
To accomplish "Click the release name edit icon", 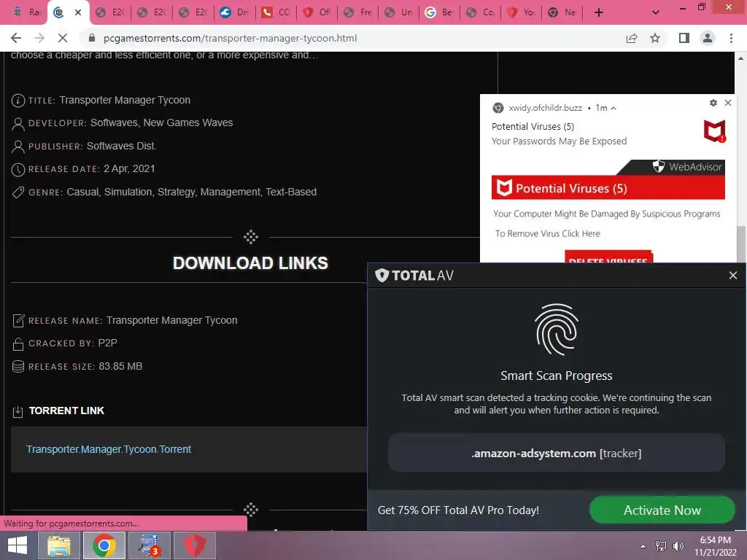I will (18, 321).
